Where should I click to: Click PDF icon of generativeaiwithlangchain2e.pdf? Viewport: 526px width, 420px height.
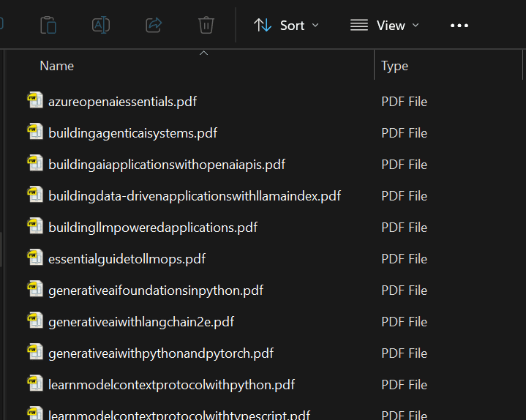[x=35, y=320]
